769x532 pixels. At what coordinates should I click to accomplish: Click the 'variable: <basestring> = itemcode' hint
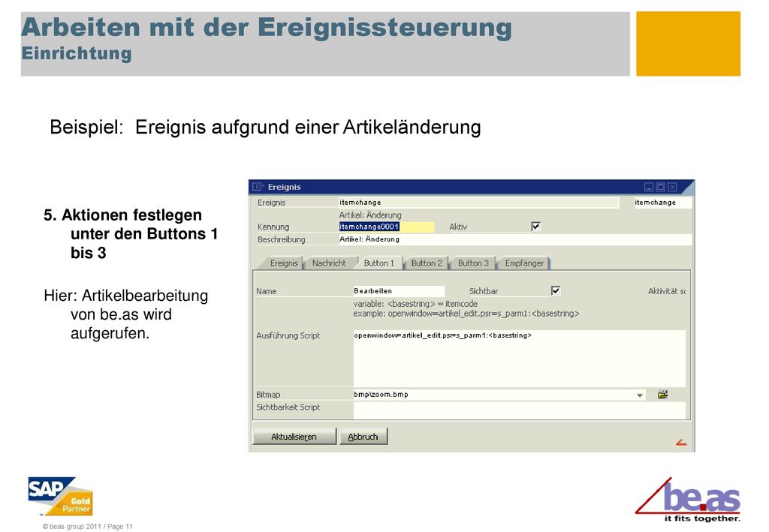[415, 304]
